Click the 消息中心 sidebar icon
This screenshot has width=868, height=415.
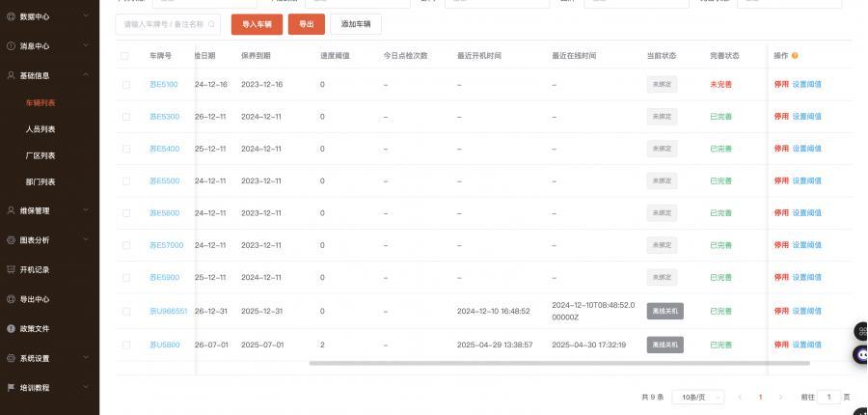11,46
